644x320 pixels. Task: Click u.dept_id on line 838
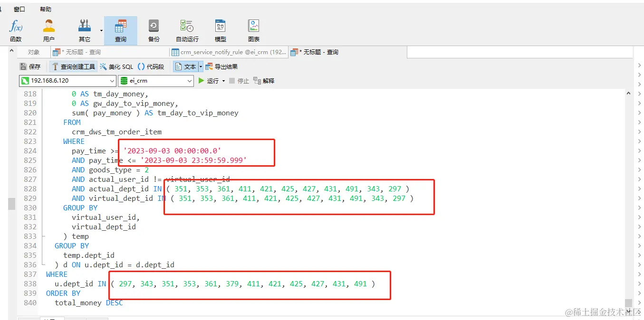pyautogui.click(x=74, y=283)
